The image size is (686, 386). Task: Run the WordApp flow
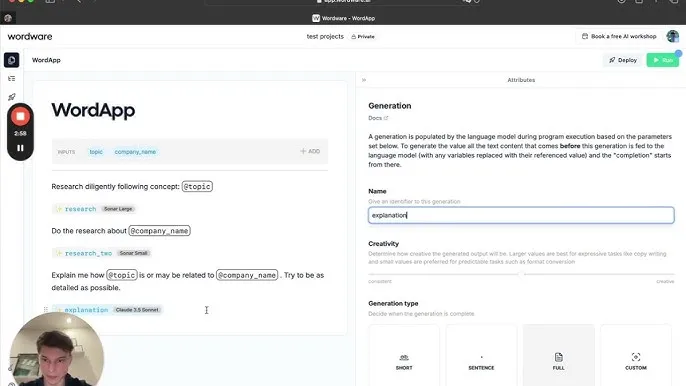pyautogui.click(x=662, y=60)
